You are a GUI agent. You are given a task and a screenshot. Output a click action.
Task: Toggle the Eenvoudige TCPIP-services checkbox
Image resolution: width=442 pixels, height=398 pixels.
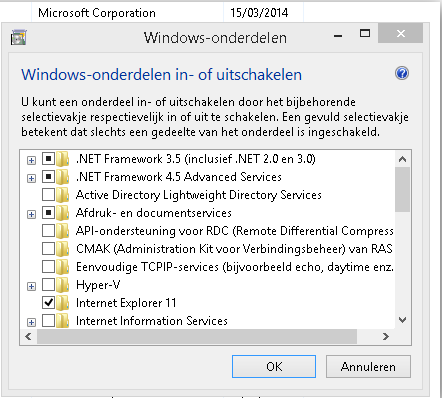(x=48, y=267)
